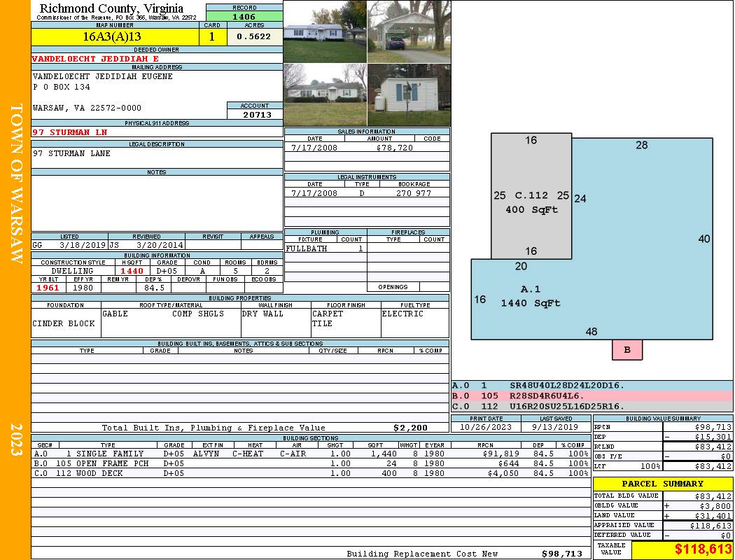Select the yellow PARCEL SUMMARY header
Image resolution: width=735 pixels, height=560 pixels.
point(662,484)
